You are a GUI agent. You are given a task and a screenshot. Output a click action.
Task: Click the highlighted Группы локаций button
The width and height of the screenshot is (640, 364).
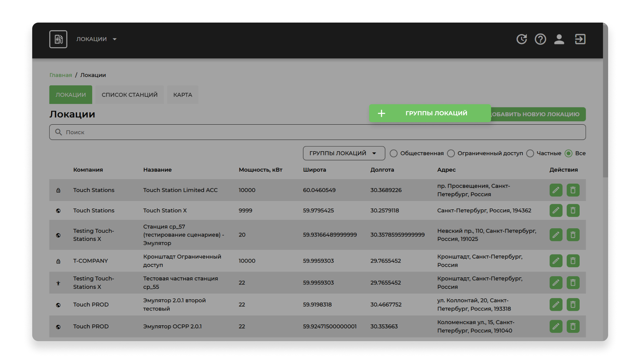tap(430, 113)
